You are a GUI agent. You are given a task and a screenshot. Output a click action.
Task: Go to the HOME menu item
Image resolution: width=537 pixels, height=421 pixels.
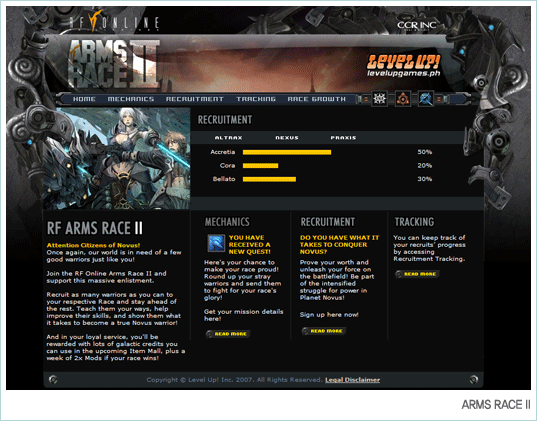coord(84,99)
